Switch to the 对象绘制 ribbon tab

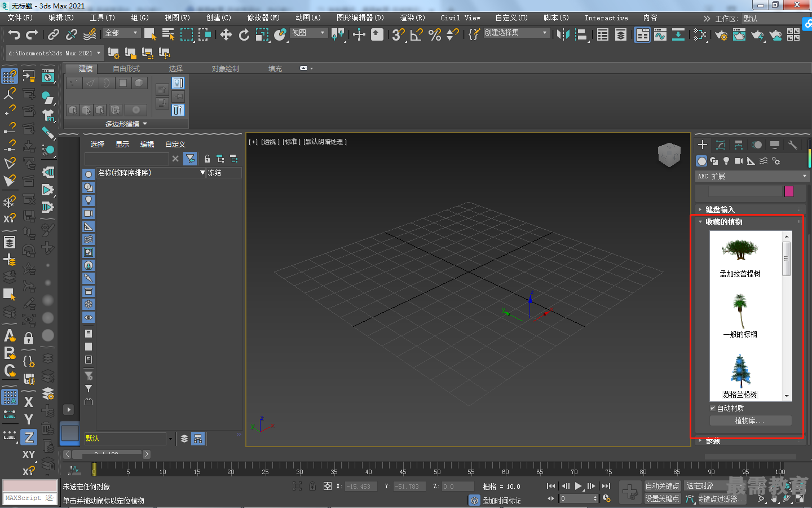click(226, 69)
